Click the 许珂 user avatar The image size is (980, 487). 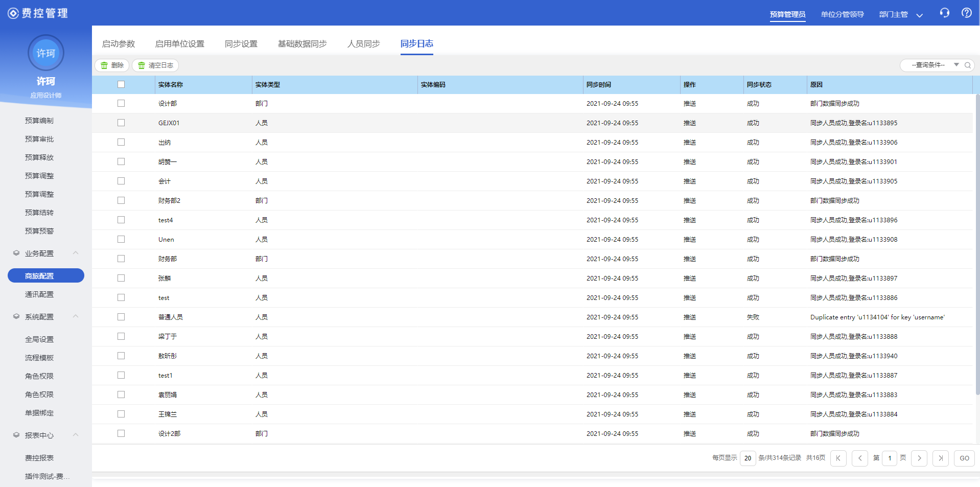tap(46, 53)
